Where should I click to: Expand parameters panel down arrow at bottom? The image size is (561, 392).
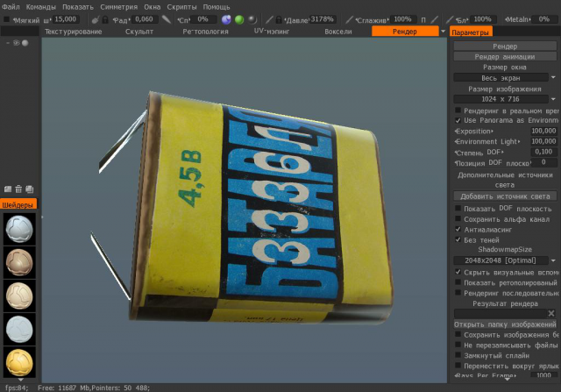(507, 379)
